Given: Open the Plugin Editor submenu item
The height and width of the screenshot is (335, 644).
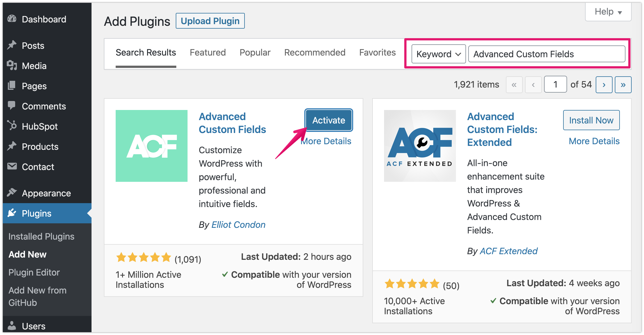Looking at the screenshot, I should pos(34,272).
